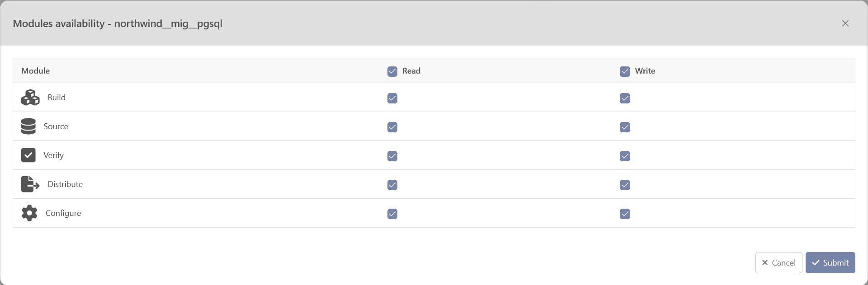Image resolution: width=868 pixels, height=285 pixels.
Task: Click the Distribute export icon
Action: click(x=30, y=184)
